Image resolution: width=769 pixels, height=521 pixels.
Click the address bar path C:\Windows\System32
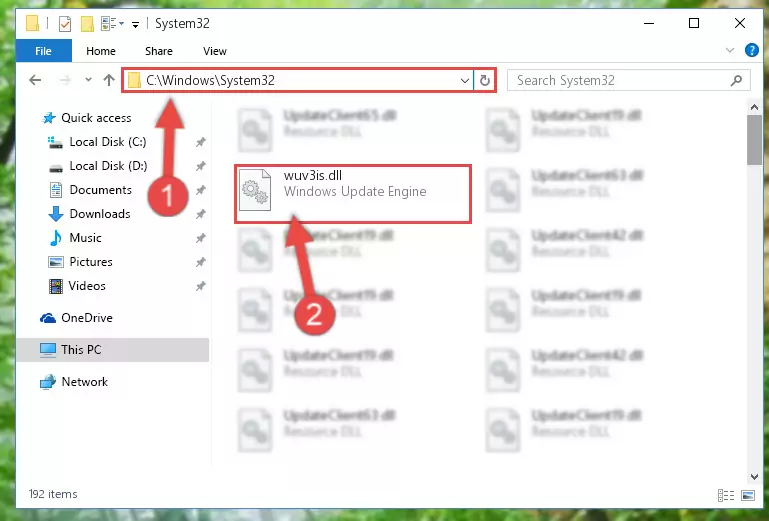pos(210,80)
